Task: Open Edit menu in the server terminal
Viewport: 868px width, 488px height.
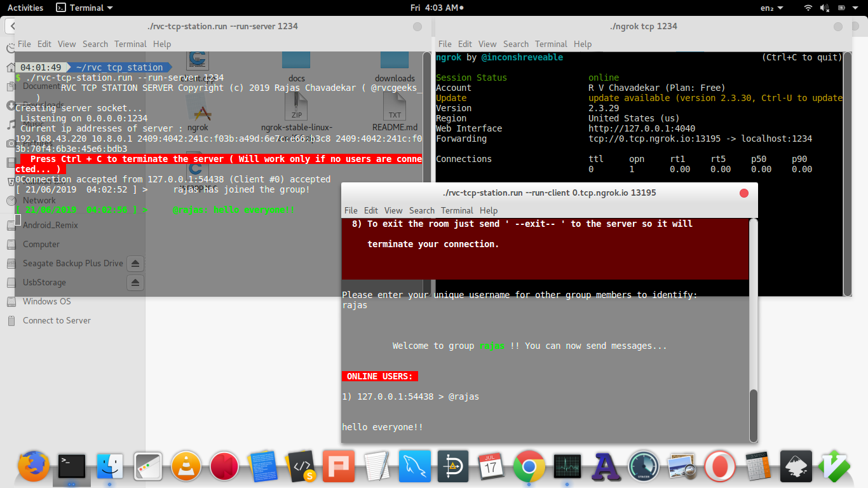Action: click(x=44, y=44)
